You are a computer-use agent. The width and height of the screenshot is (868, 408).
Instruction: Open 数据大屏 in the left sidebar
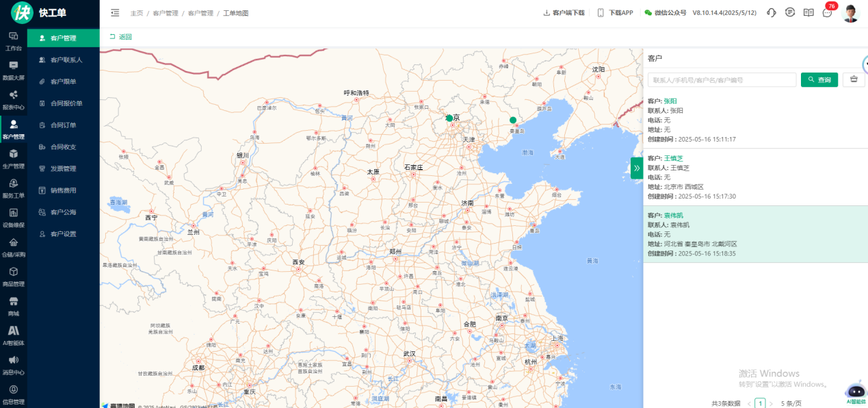[13, 70]
